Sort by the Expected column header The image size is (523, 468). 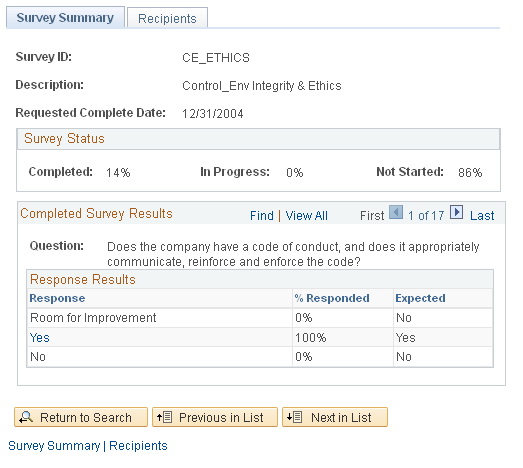click(x=420, y=298)
